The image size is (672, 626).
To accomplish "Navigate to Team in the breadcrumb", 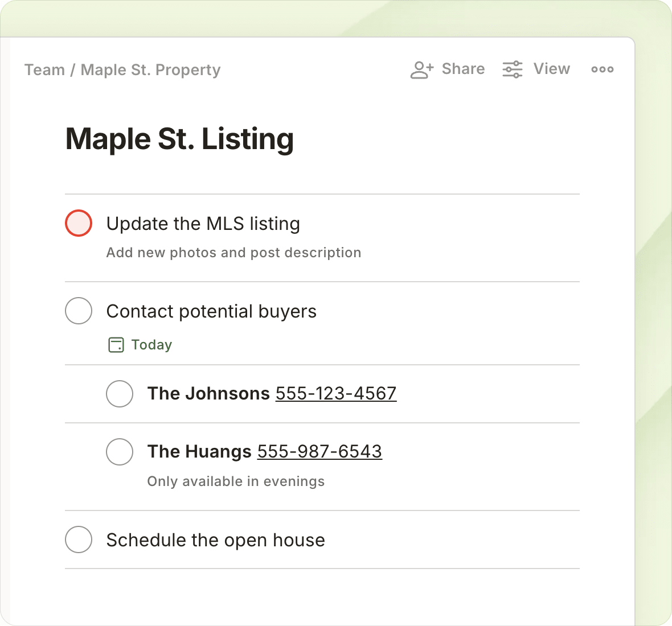I will [x=44, y=69].
